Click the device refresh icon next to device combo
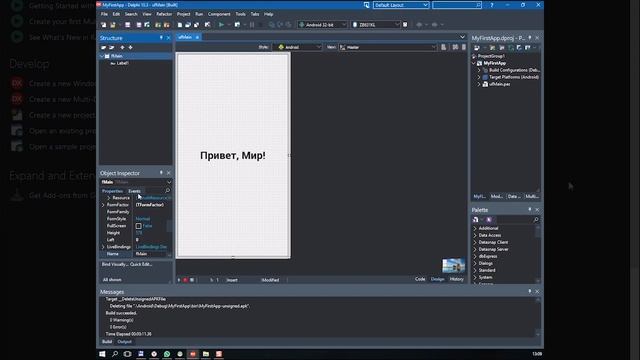Screen dimensions: 640x360 pyautogui.click(x=405, y=25)
